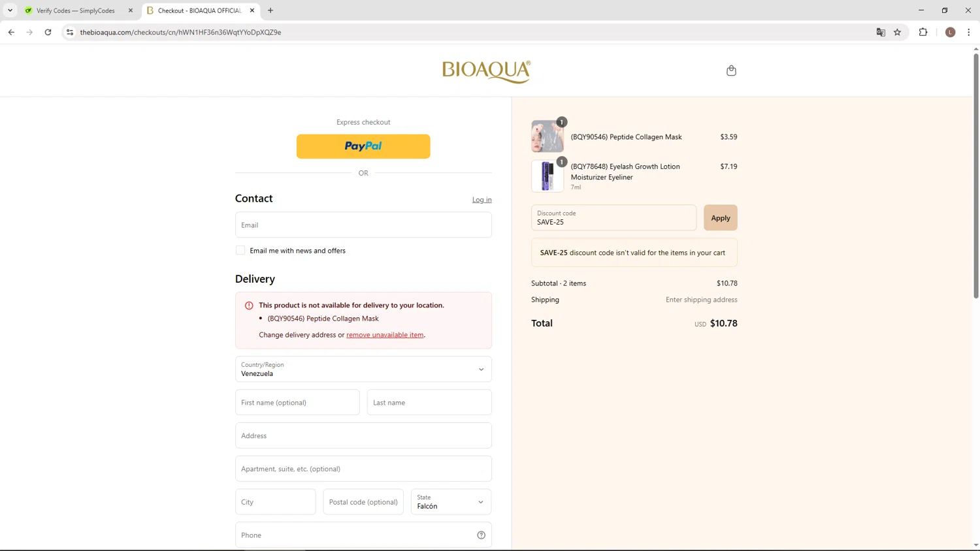Open the site information icon in address bar

70,32
